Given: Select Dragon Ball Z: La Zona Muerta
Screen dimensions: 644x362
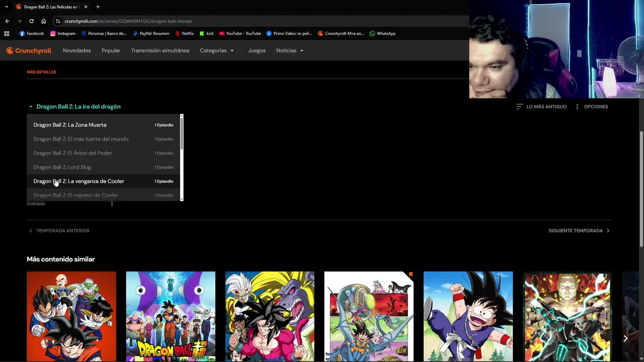Looking at the screenshot, I should pos(103,125).
